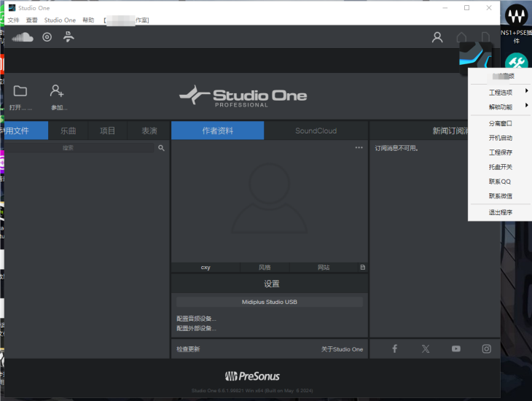Click the cxy author name field

coord(206,268)
